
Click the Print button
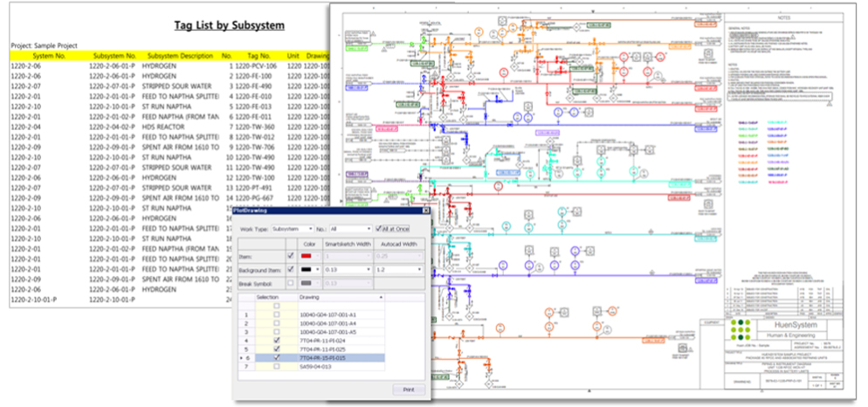(x=408, y=389)
